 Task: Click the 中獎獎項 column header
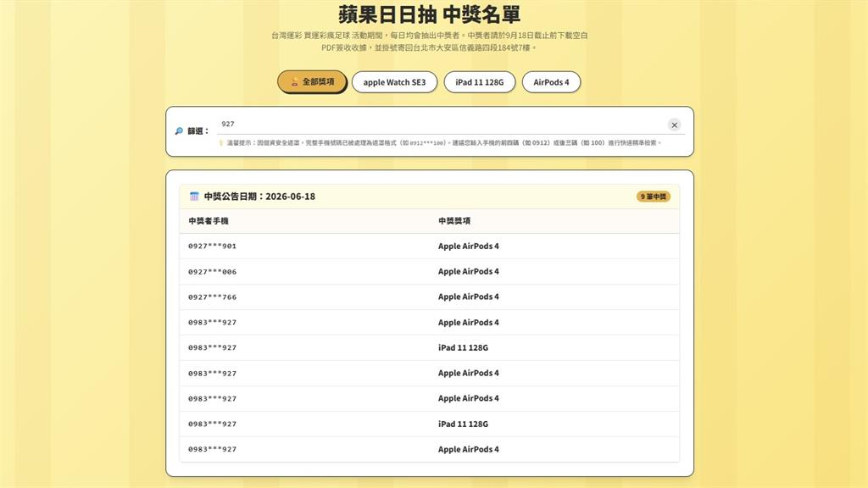click(x=454, y=221)
